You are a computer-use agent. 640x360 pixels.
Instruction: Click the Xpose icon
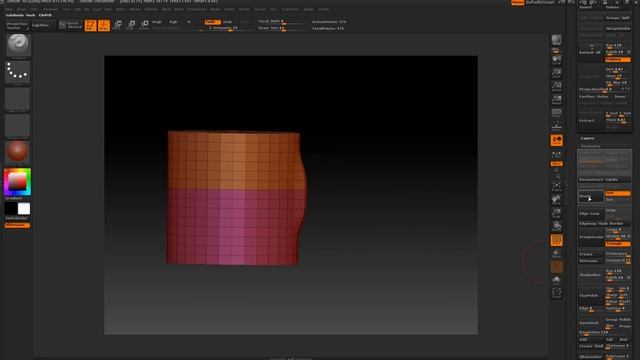556,293
